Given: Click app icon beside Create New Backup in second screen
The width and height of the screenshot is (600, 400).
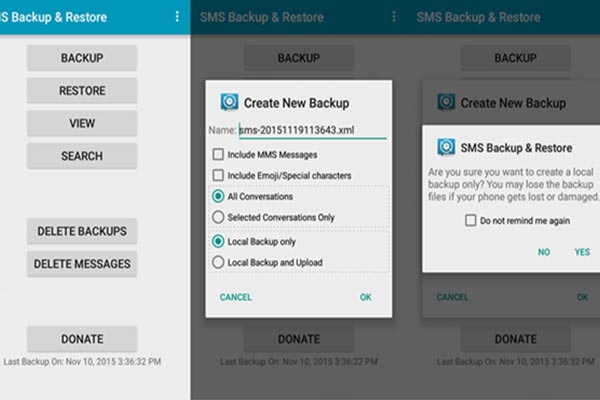Looking at the screenshot, I should pos(229,102).
